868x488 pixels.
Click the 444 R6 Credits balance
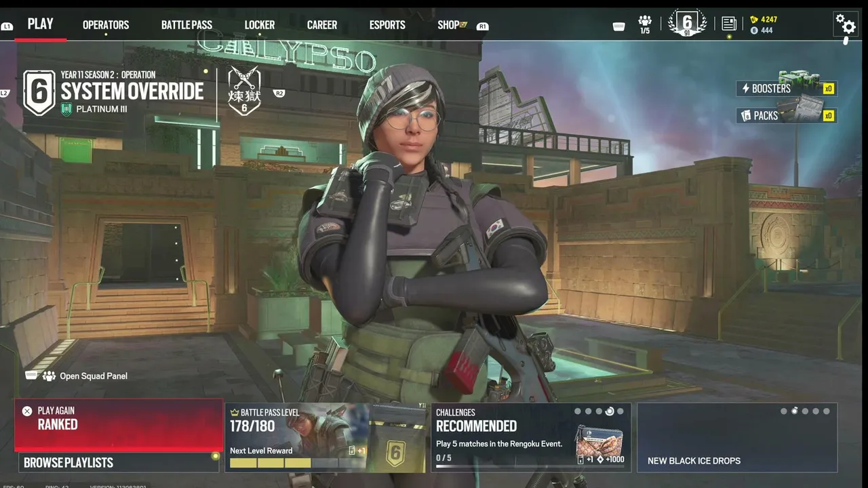click(x=767, y=30)
